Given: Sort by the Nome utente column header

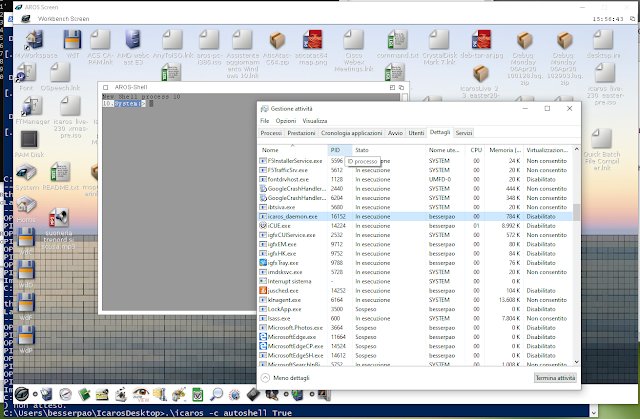Looking at the screenshot, I should click(445, 150).
